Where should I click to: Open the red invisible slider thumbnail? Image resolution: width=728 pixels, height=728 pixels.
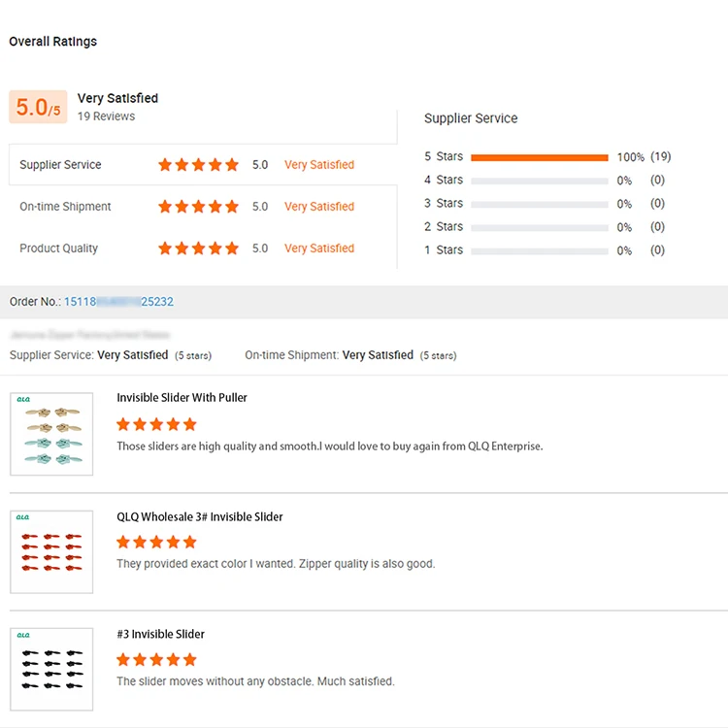tap(51, 551)
